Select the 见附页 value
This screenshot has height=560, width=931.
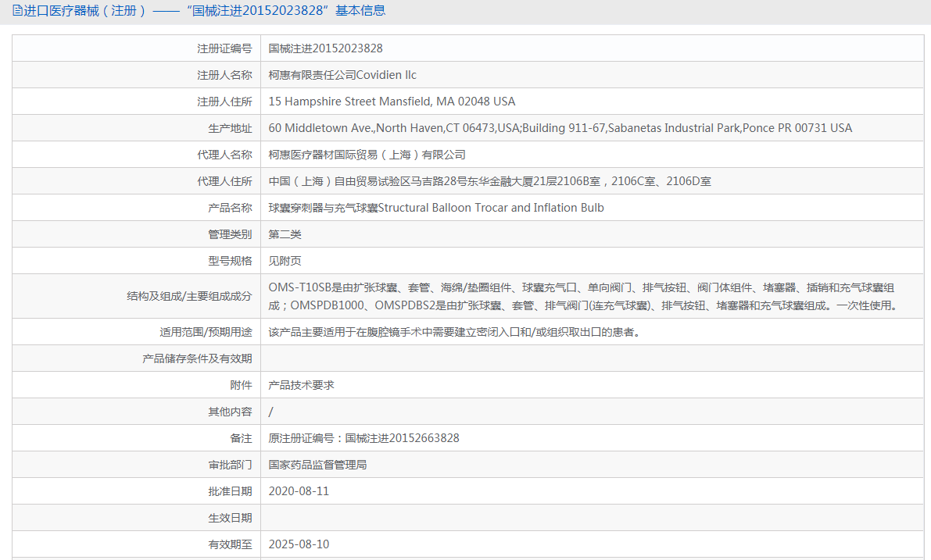coord(285,261)
